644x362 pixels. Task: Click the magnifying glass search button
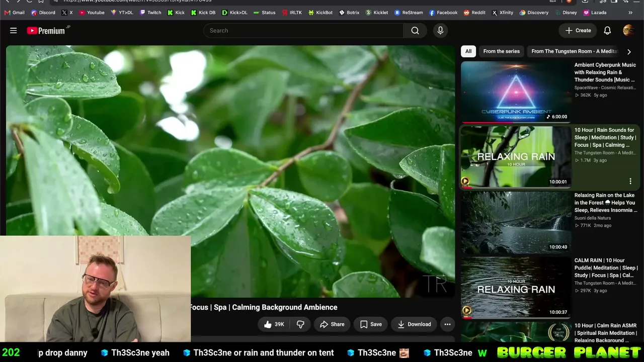pos(415,31)
